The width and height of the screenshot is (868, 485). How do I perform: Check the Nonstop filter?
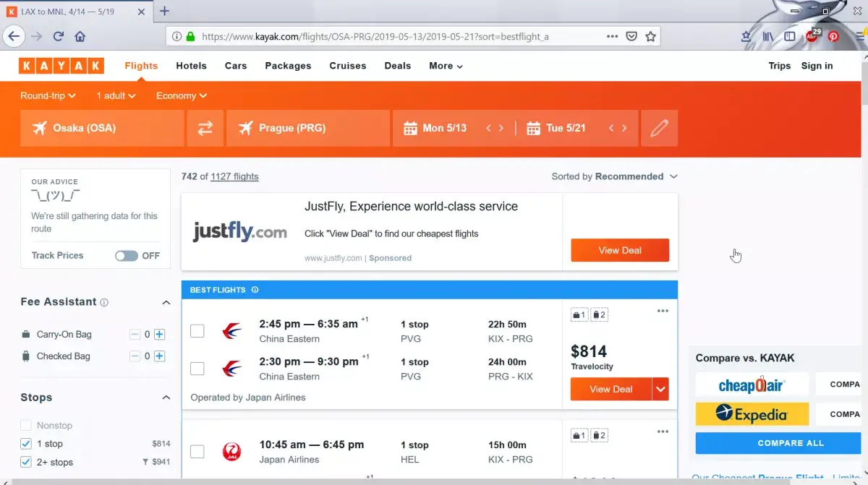click(x=26, y=426)
